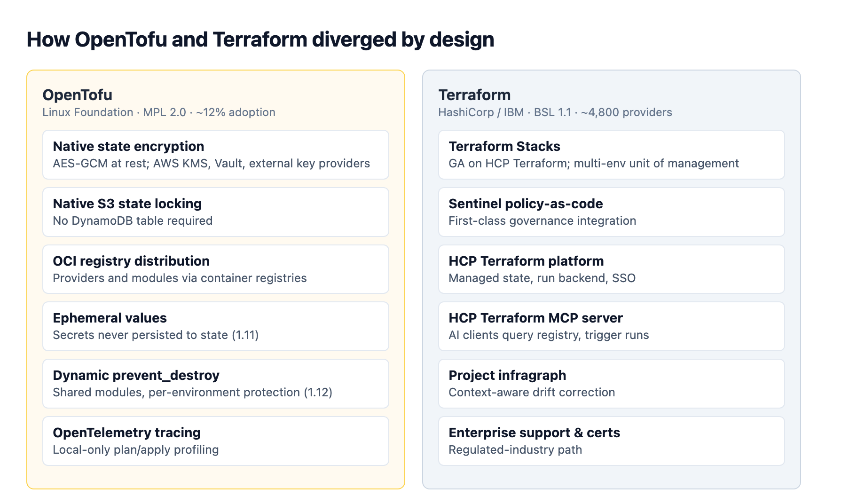Click 'AES-GCM at rest; AWS KMS, Vault, external key providers'

(x=212, y=163)
